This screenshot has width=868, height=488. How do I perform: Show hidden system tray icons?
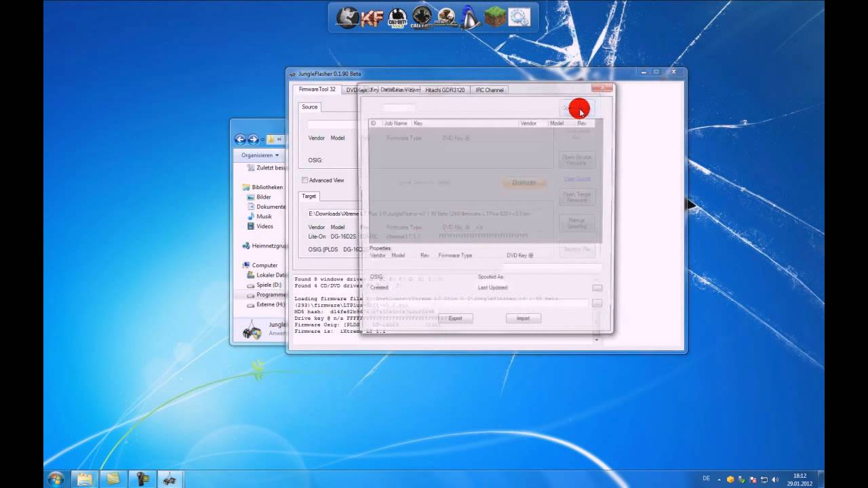[x=719, y=479]
